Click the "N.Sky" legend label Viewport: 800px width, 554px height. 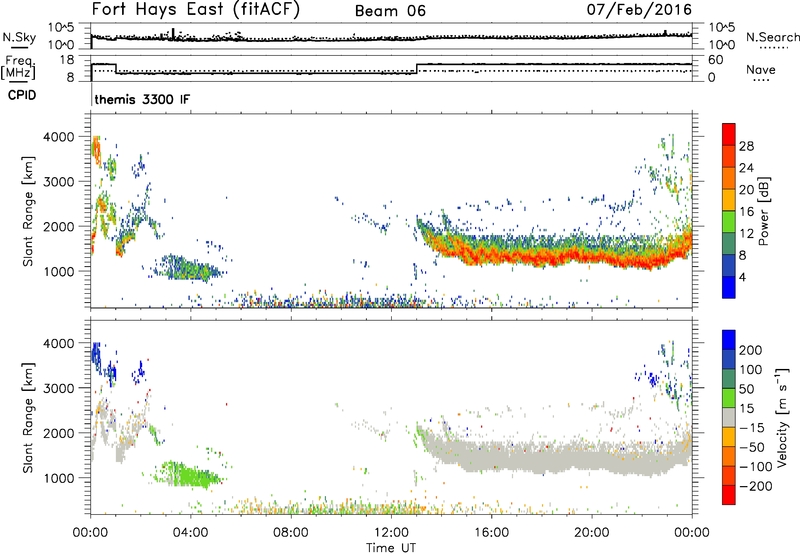tap(19, 37)
